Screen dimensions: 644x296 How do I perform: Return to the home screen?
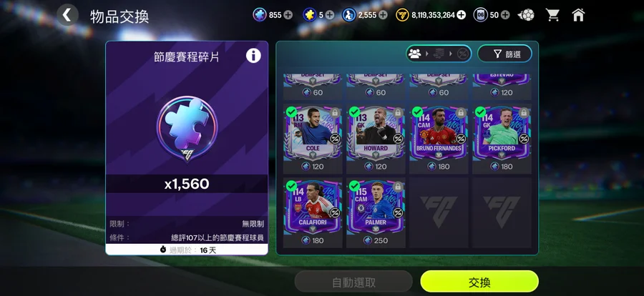pyautogui.click(x=578, y=15)
